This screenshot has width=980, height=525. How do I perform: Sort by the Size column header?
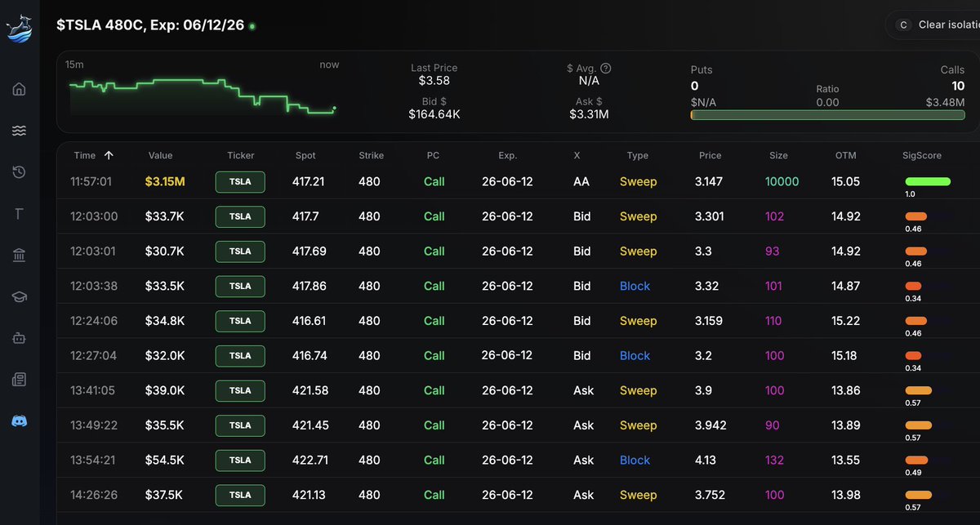779,155
